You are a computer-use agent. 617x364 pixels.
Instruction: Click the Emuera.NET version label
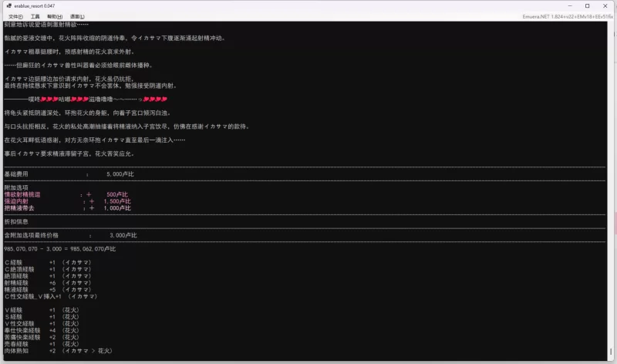click(575, 16)
